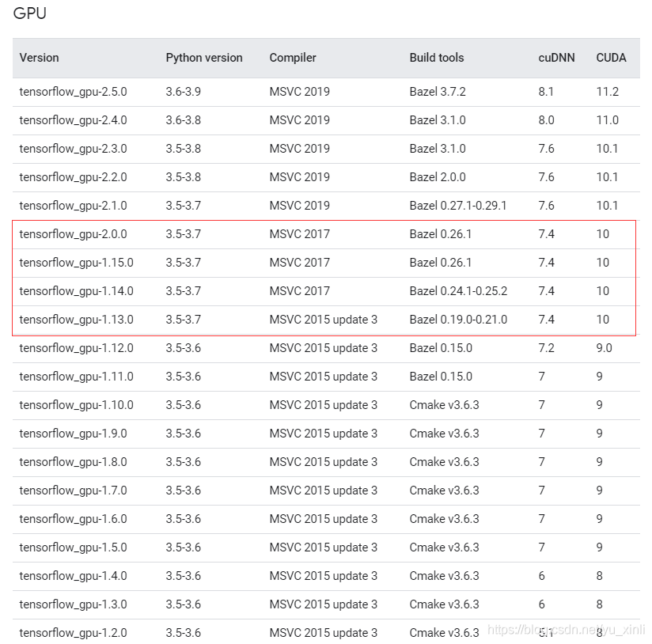652x644 pixels.
Task: Click the GPU section heading
Action: pyautogui.click(x=29, y=13)
